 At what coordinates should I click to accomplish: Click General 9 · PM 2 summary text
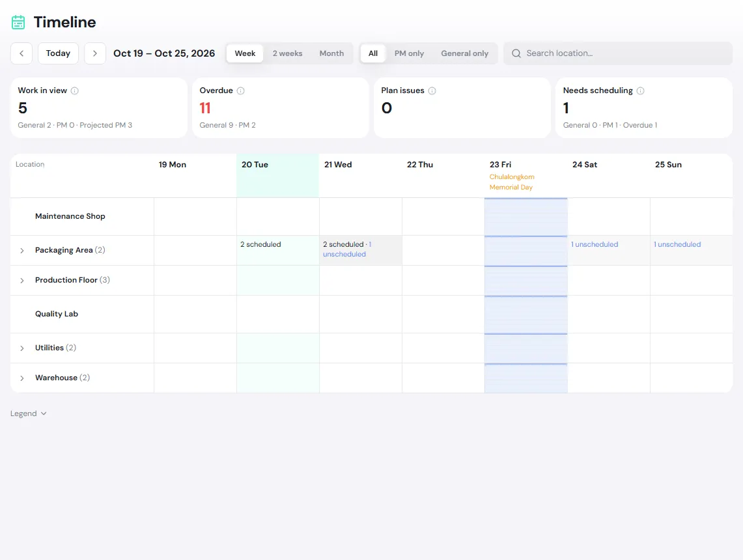(227, 125)
